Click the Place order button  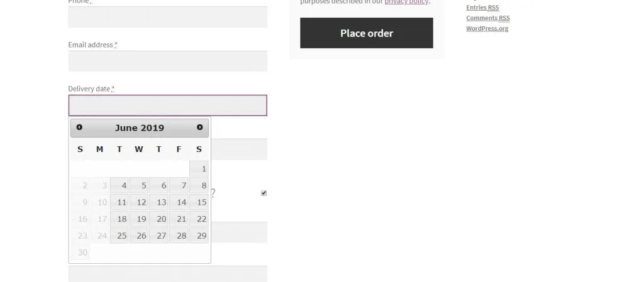point(367,33)
